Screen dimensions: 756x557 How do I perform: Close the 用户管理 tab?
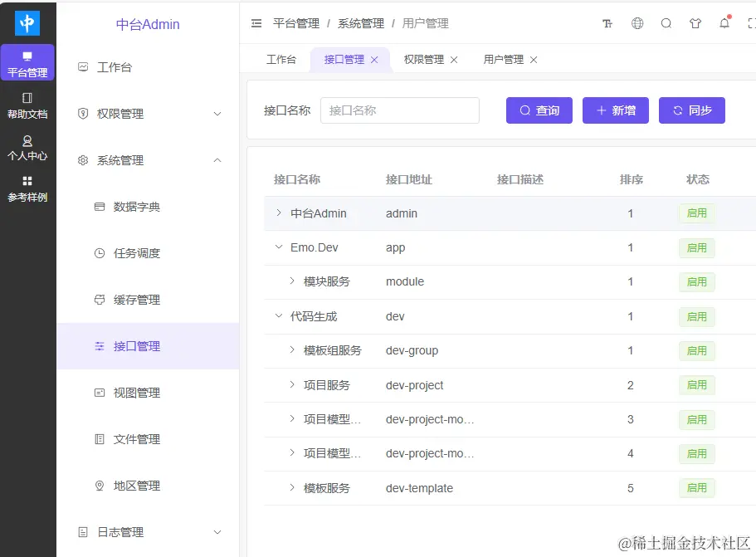click(x=534, y=60)
